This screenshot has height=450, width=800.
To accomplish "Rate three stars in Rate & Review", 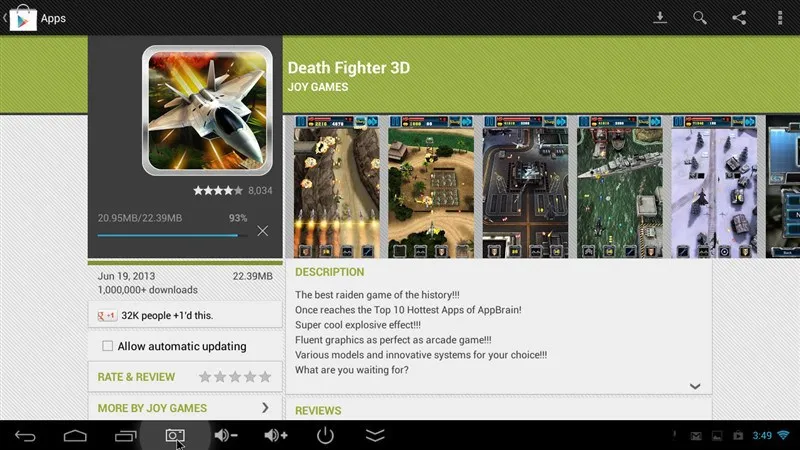I will (x=235, y=377).
